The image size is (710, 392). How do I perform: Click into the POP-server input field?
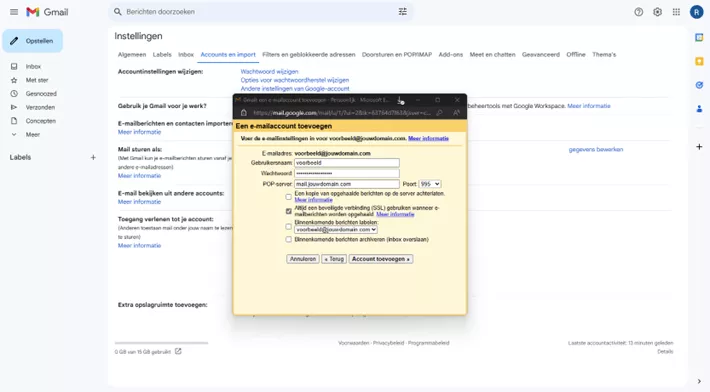tap(347, 184)
